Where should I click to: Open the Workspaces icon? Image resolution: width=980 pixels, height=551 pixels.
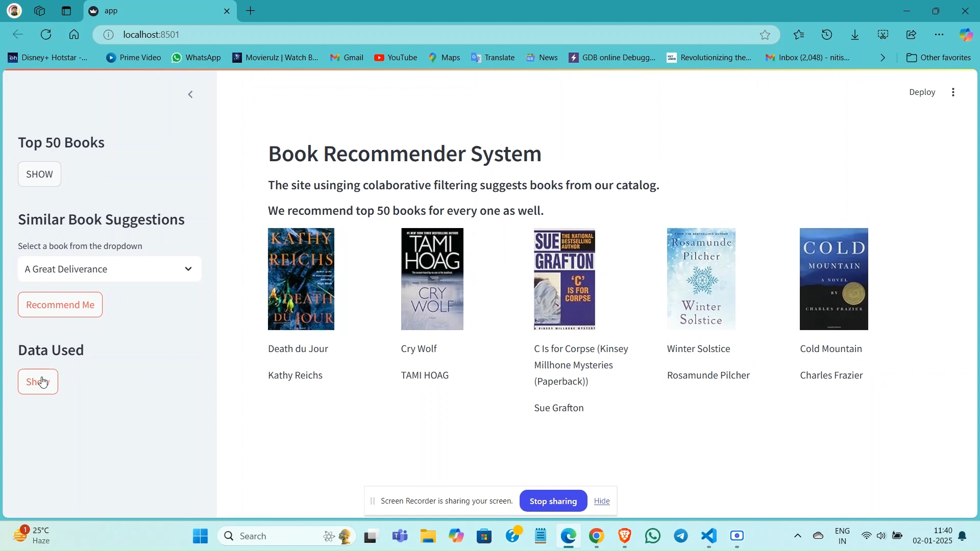(40, 11)
